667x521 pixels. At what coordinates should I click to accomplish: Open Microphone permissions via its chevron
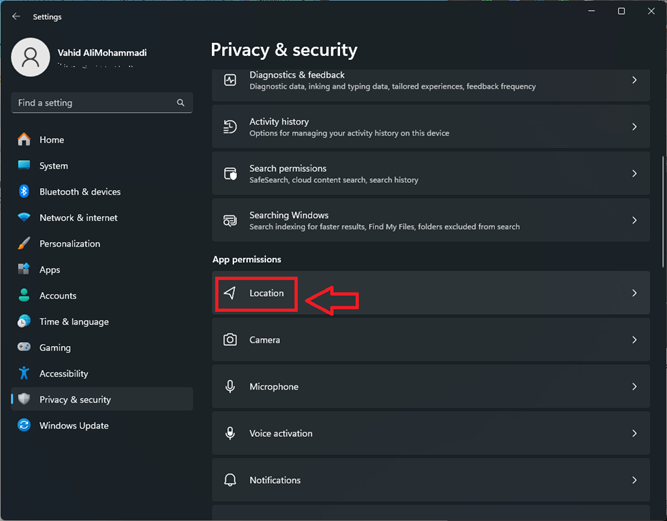pos(634,387)
